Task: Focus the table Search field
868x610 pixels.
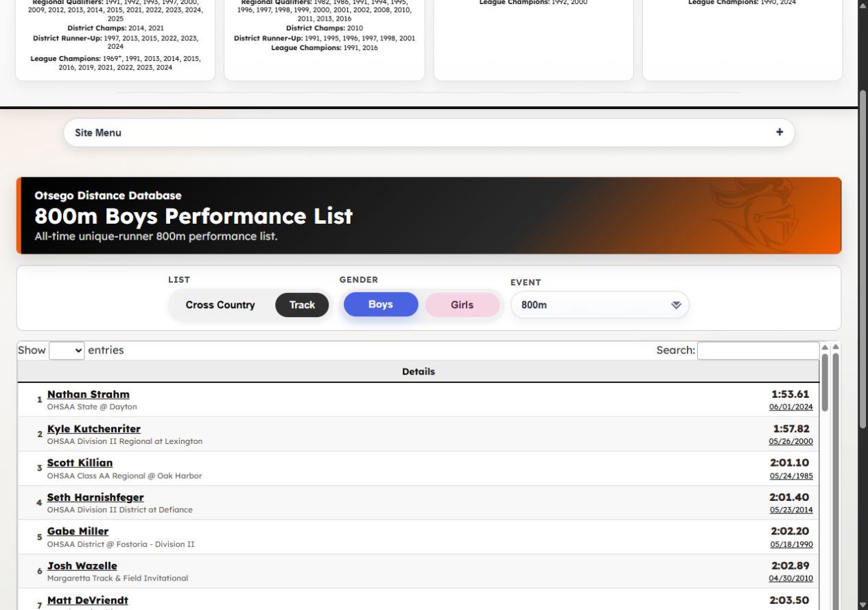Action: click(758, 350)
